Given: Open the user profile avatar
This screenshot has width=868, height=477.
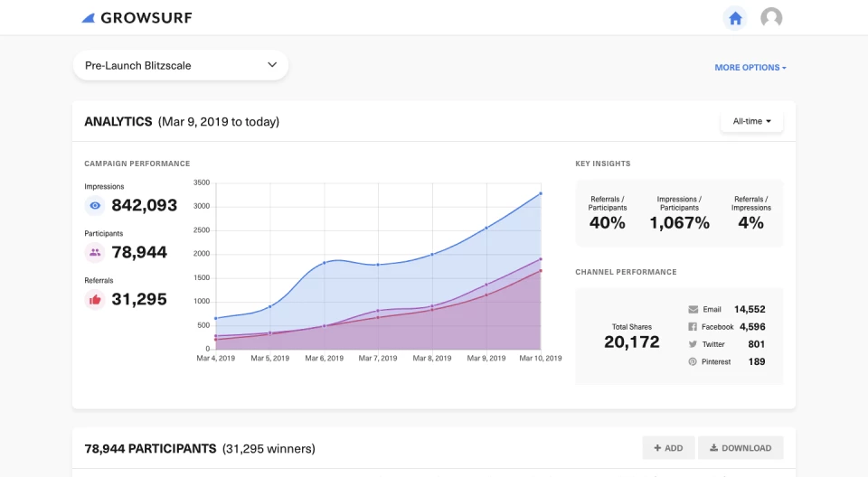Looking at the screenshot, I should [771, 18].
